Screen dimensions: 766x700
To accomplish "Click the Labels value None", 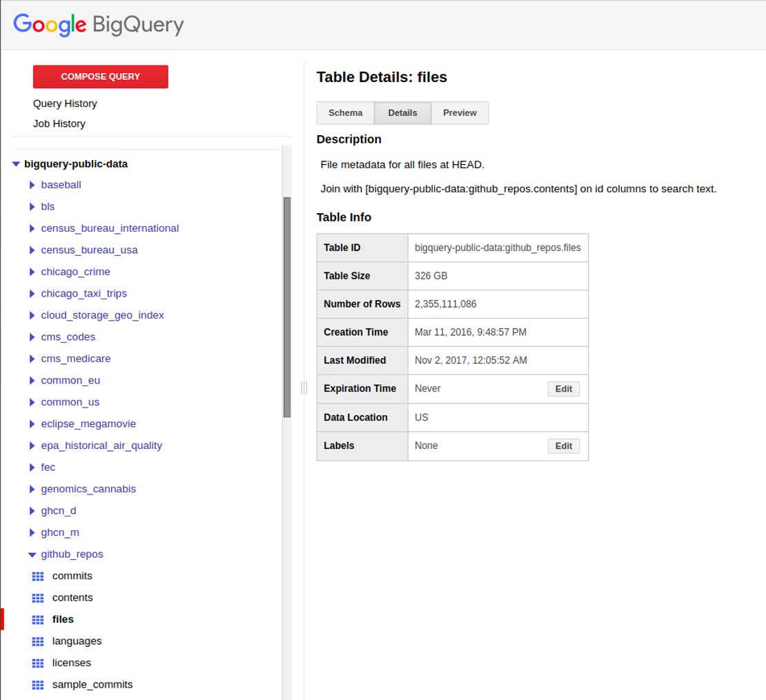I will click(x=426, y=446).
